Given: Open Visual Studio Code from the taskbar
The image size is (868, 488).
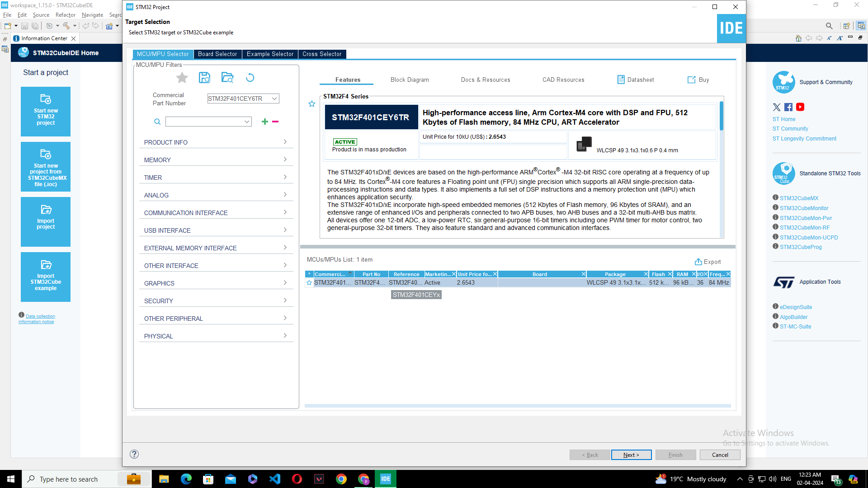Looking at the screenshot, I should [275, 479].
